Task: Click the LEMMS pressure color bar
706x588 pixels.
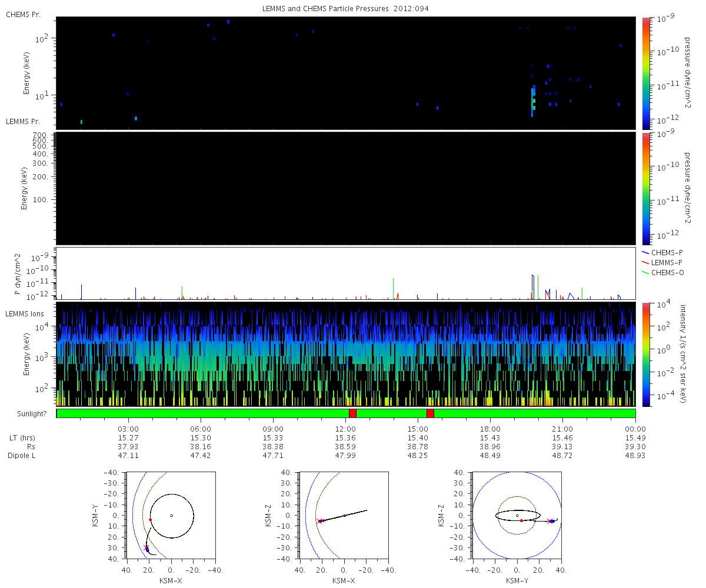Action: tap(646, 188)
